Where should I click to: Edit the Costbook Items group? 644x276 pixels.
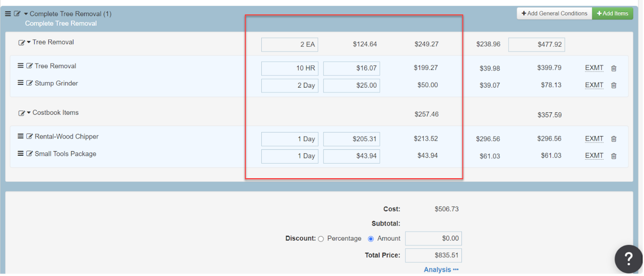click(22, 113)
